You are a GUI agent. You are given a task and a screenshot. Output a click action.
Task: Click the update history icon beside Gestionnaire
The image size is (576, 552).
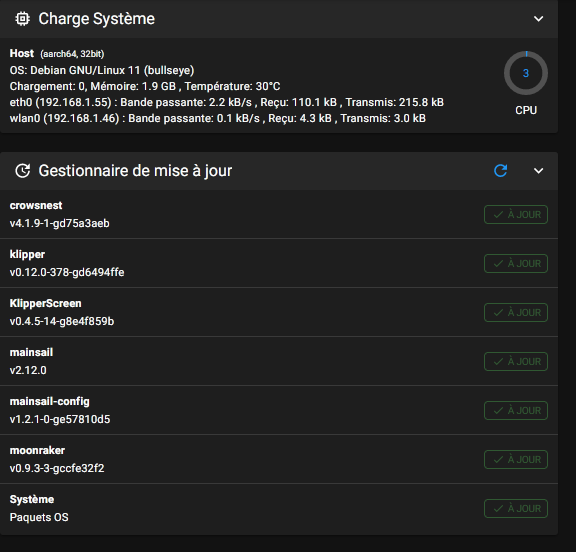[x=22, y=171]
